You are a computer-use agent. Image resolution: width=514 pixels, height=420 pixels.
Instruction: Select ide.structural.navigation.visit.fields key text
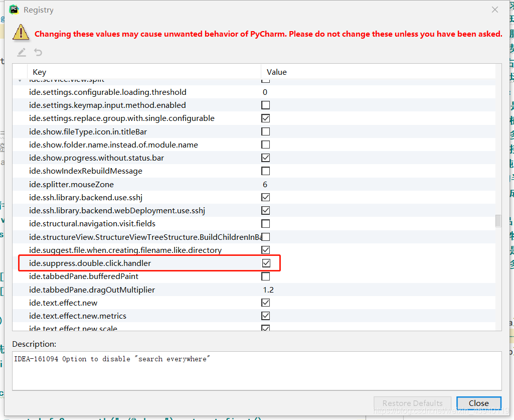[92, 223]
